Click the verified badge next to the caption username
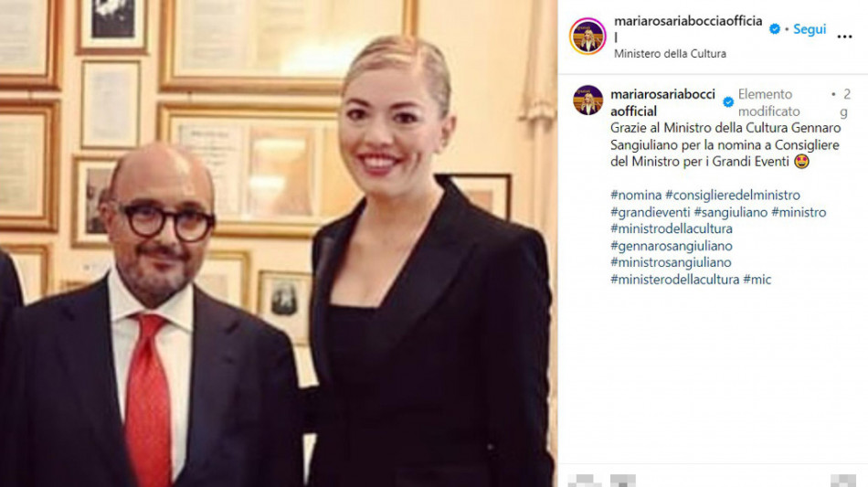Image resolution: width=868 pixels, height=487 pixels. coord(728,101)
